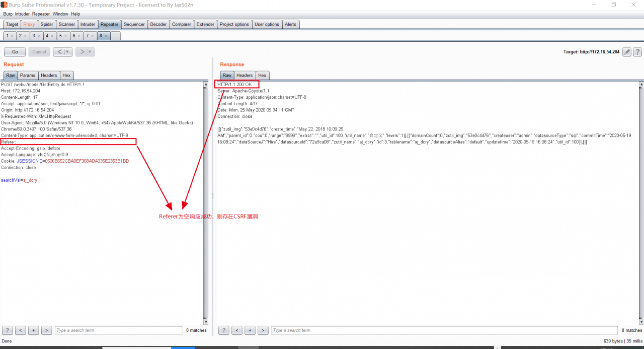This screenshot has height=349, width=644.
Task: Show request Headers view
Action: coord(49,76)
